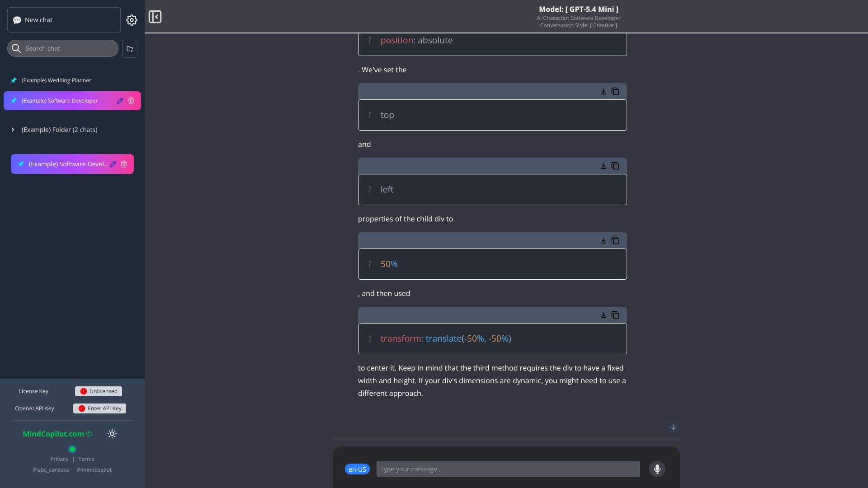Download the 'left' code block

coord(603,166)
